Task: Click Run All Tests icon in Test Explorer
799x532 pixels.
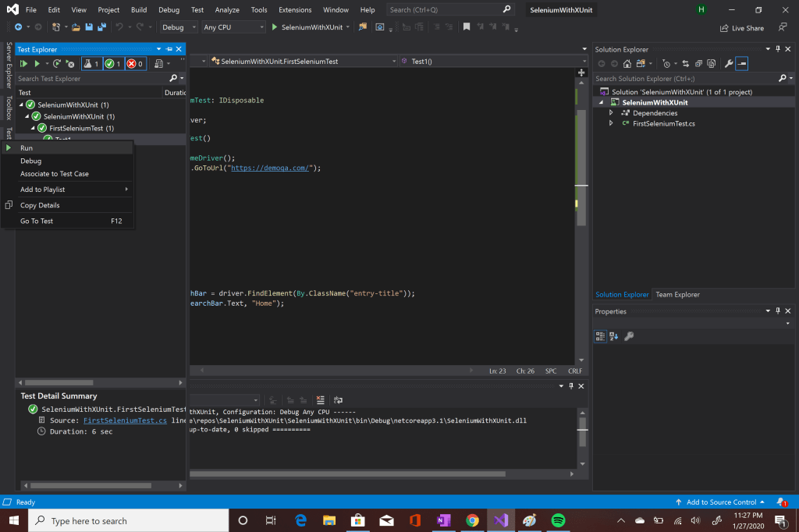Action: [x=23, y=63]
